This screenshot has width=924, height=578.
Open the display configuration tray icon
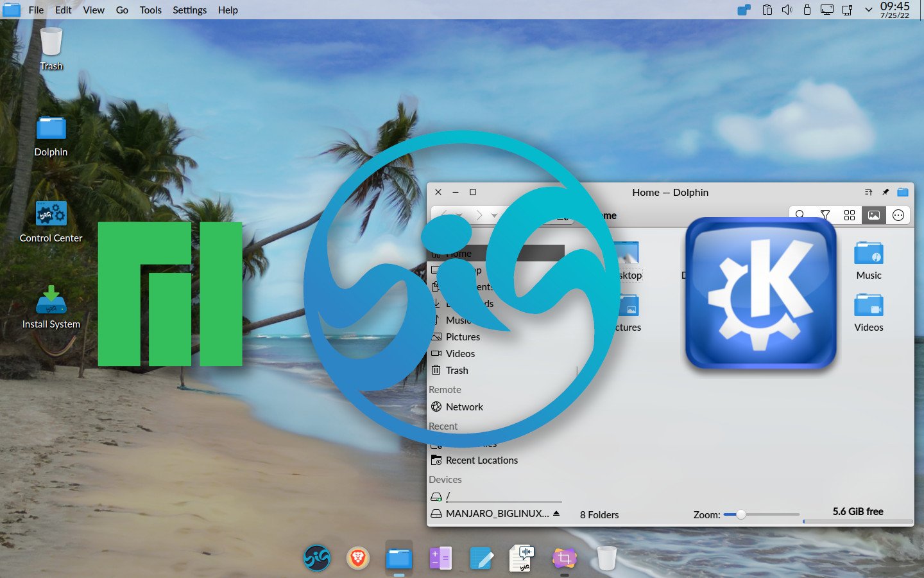pyautogui.click(x=827, y=10)
